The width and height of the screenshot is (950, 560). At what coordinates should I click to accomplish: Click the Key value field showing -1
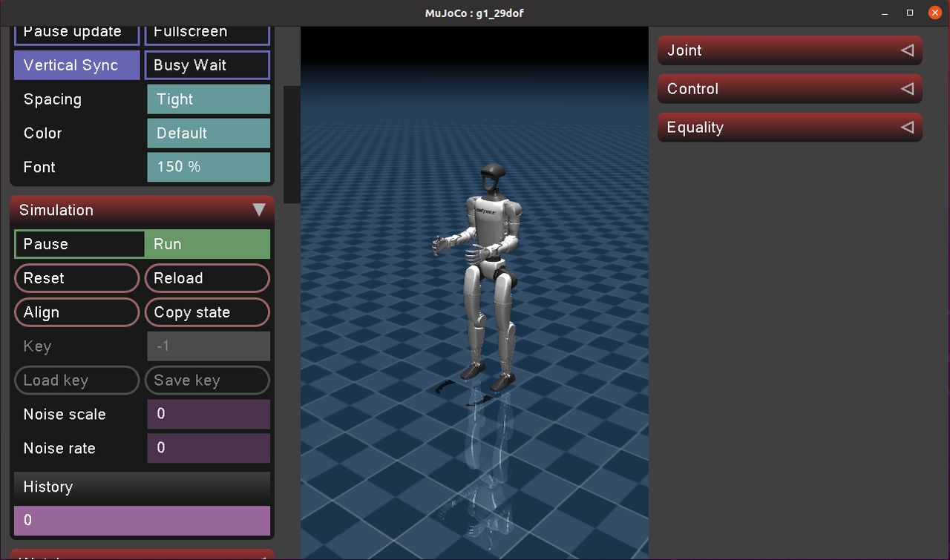209,346
